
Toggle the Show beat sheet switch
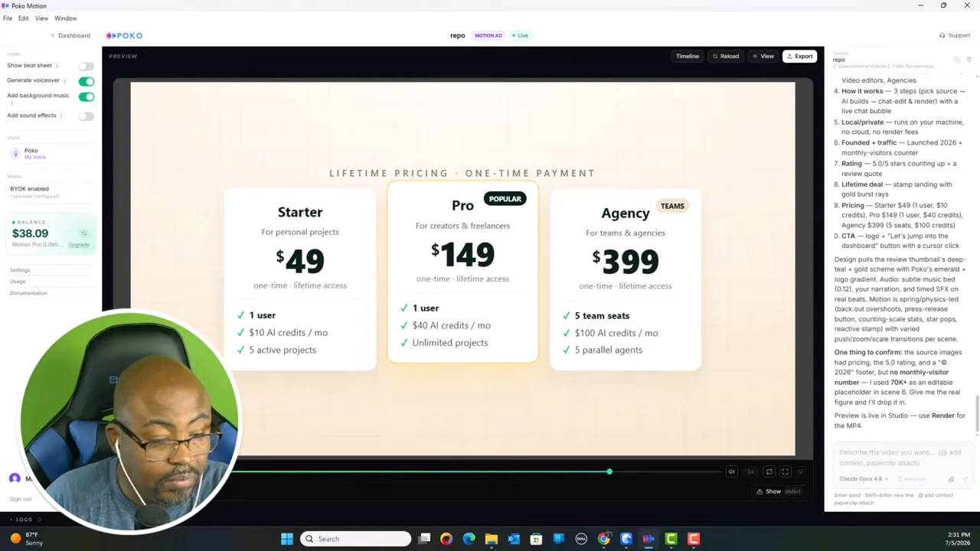pos(87,67)
